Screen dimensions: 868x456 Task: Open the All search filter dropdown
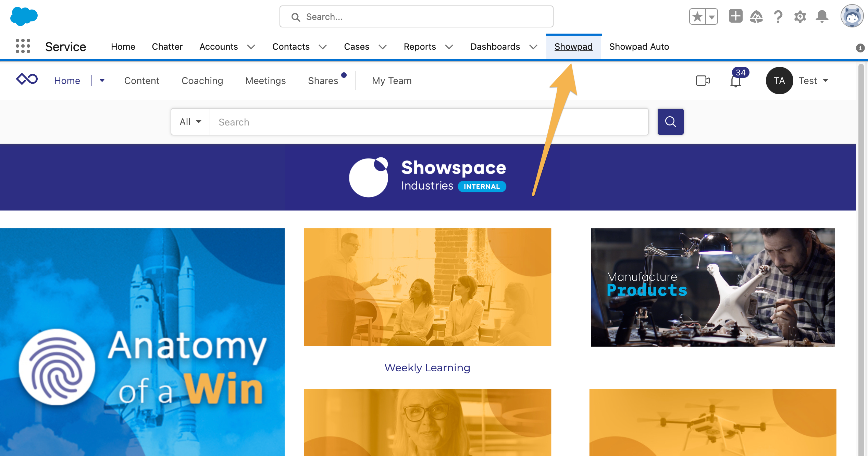[190, 121]
